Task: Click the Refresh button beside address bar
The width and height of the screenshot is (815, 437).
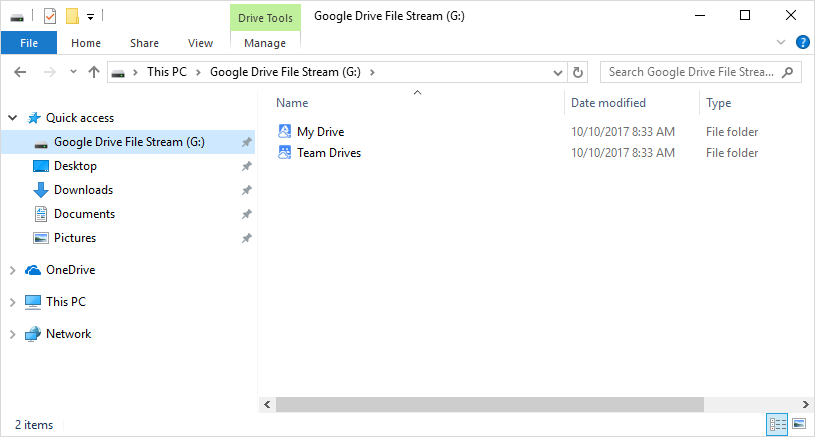Action: coord(577,72)
